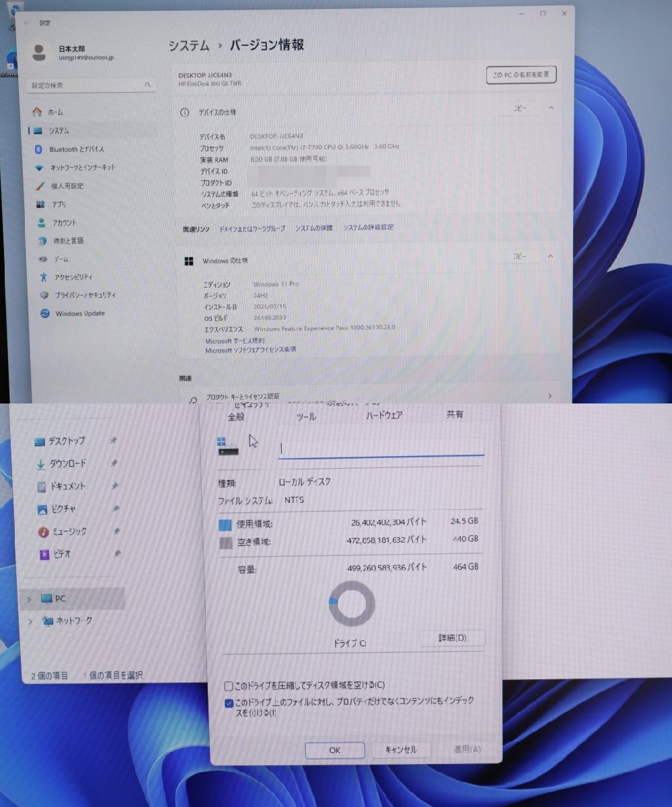Click the blue 使用領域 color square
This screenshot has height=807, width=672.
pos(225,525)
